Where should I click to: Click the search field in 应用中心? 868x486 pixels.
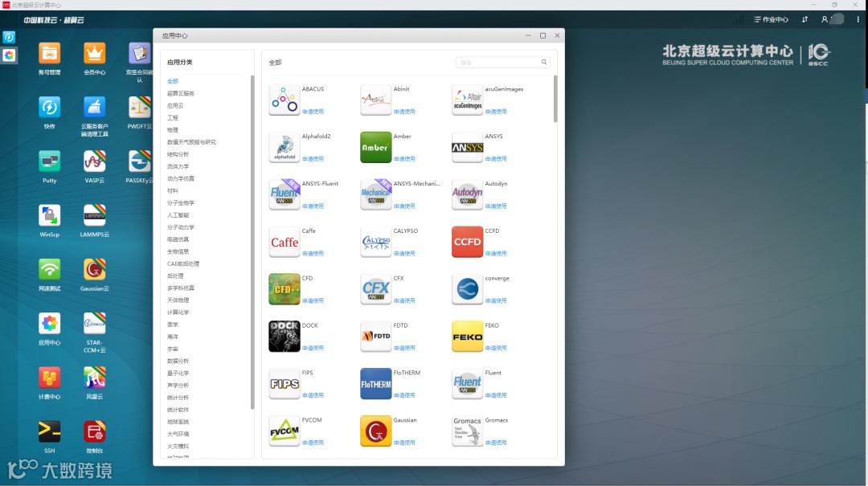click(x=502, y=63)
